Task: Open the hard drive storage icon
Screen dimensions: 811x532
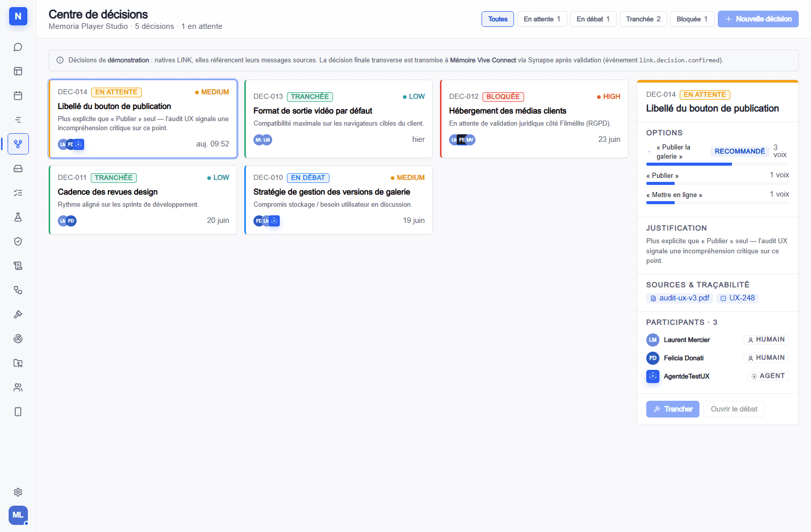Action: pos(18,169)
